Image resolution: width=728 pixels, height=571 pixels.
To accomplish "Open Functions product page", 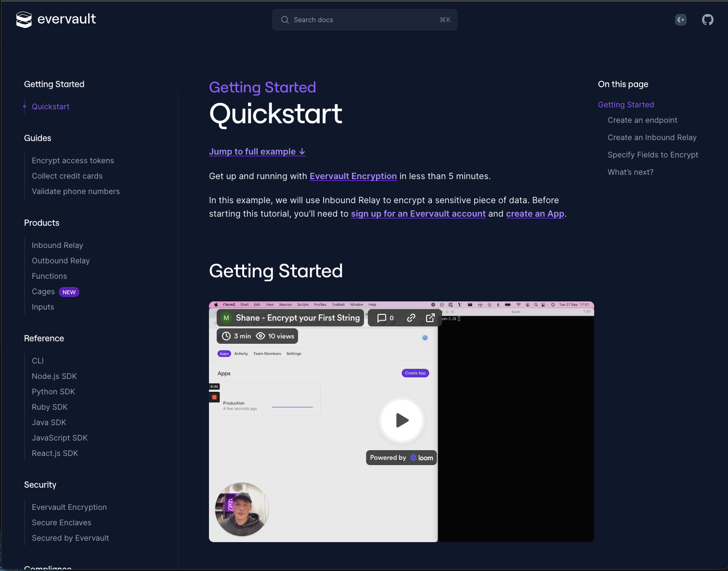I will [x=49, y=276].
